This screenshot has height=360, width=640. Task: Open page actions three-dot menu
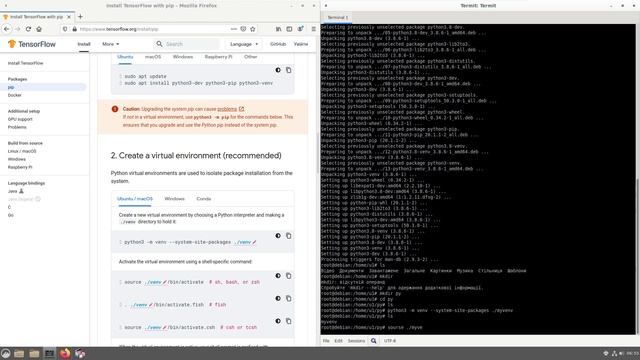click(233, 29)
